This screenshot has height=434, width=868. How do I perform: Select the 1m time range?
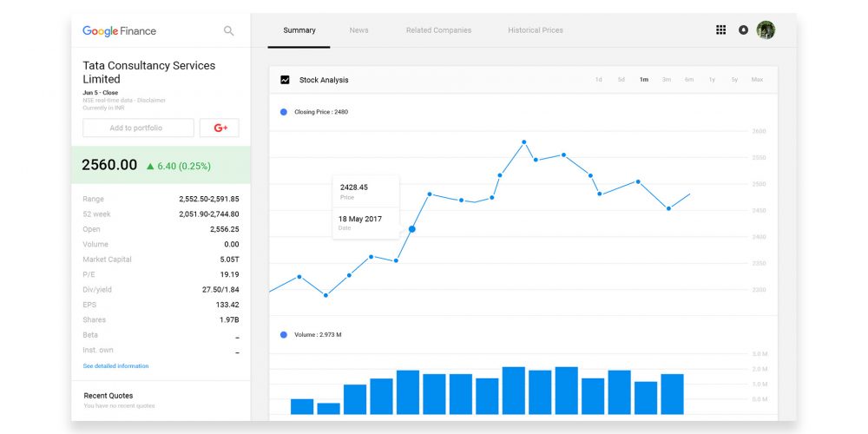click(644, 80)
